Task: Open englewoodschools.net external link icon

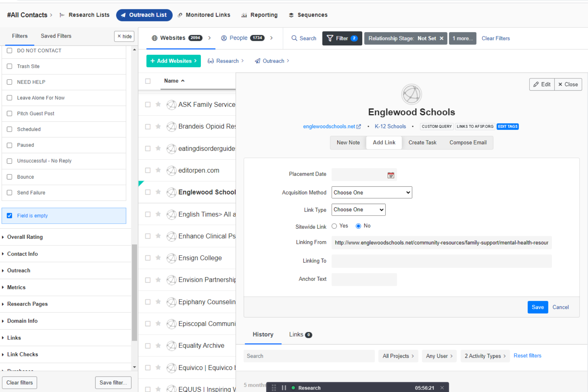Action: [x=359, y=126]
